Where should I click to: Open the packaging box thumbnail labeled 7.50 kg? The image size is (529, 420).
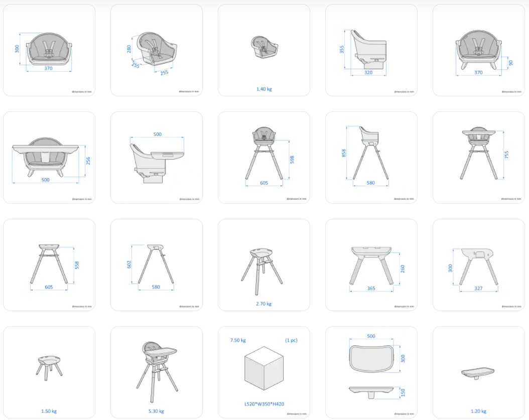(264, 372)
